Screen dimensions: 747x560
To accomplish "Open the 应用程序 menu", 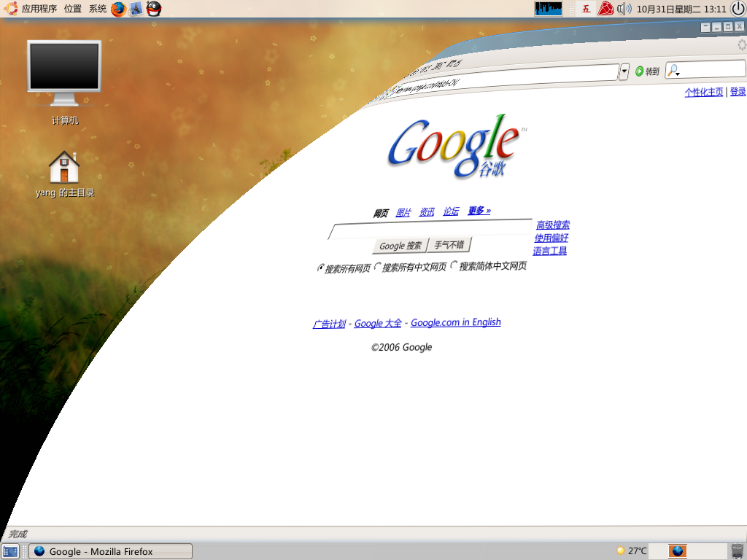I will coord(39,9).
